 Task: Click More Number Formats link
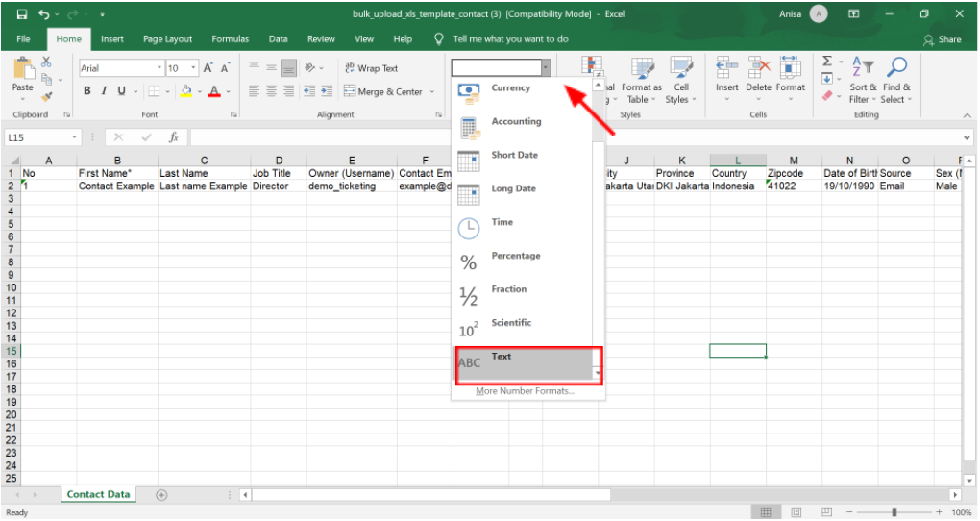click(x=525, y=391)
